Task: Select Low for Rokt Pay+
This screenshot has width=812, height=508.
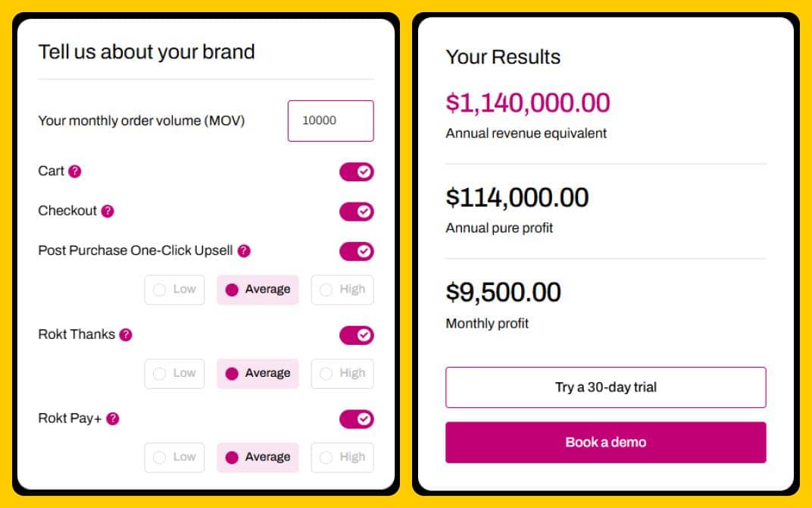Action: (174, 457)
